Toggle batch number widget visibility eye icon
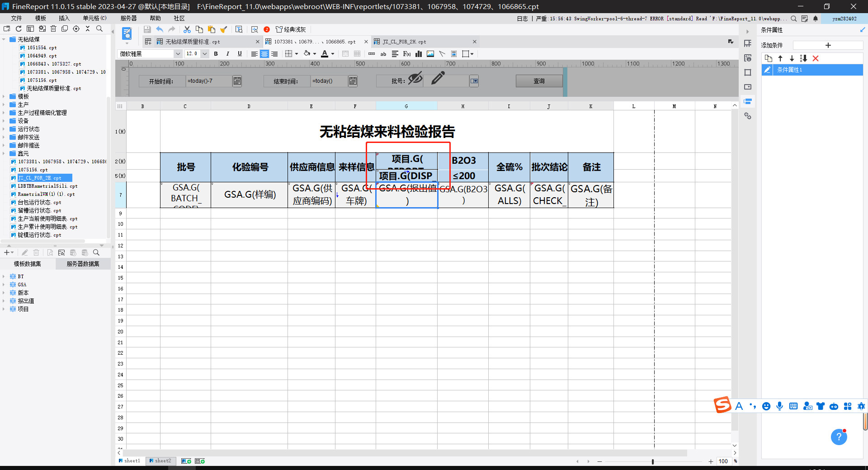The image size is (868, 470). coord(415,78)
